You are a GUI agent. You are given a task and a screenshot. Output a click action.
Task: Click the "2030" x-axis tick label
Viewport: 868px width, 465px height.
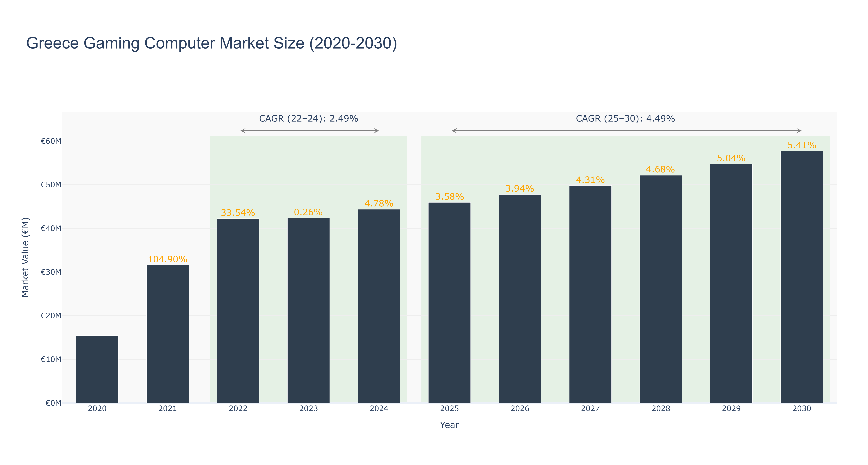801,409
